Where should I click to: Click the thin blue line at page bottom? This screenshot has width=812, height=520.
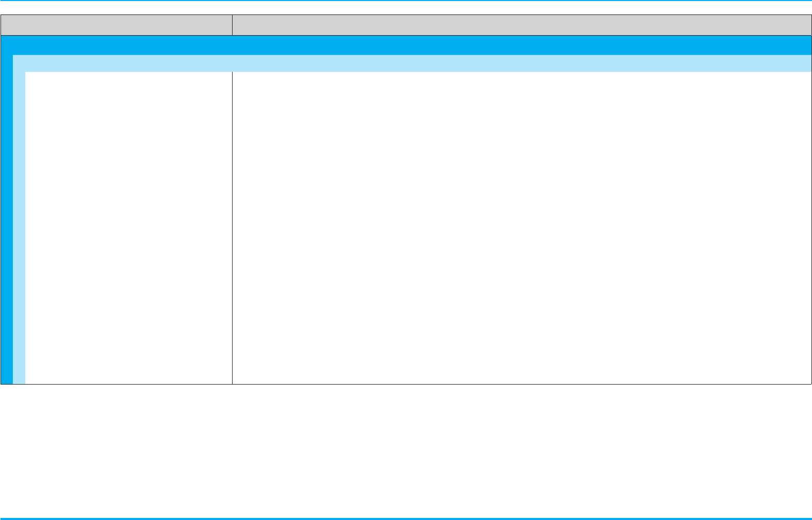406,518
